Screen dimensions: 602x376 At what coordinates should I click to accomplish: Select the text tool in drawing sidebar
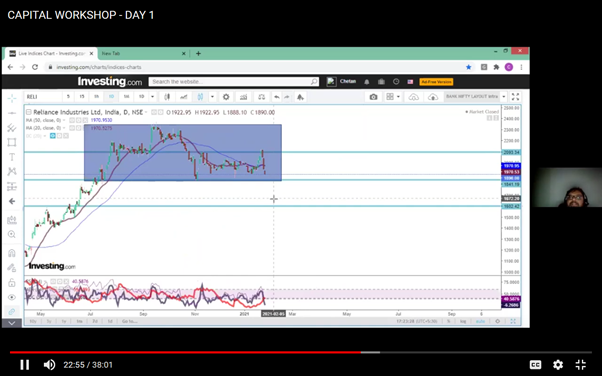[x=12, y=157]
